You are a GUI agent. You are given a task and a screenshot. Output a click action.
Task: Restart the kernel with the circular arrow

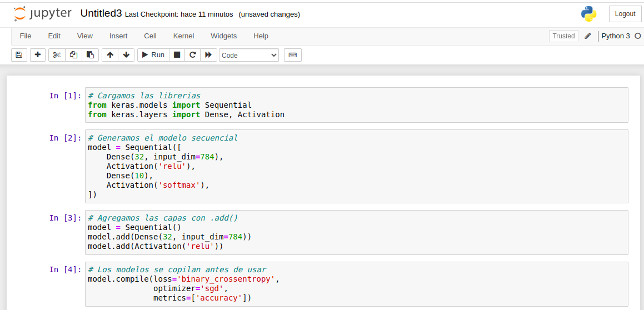(x=193, y=55)
